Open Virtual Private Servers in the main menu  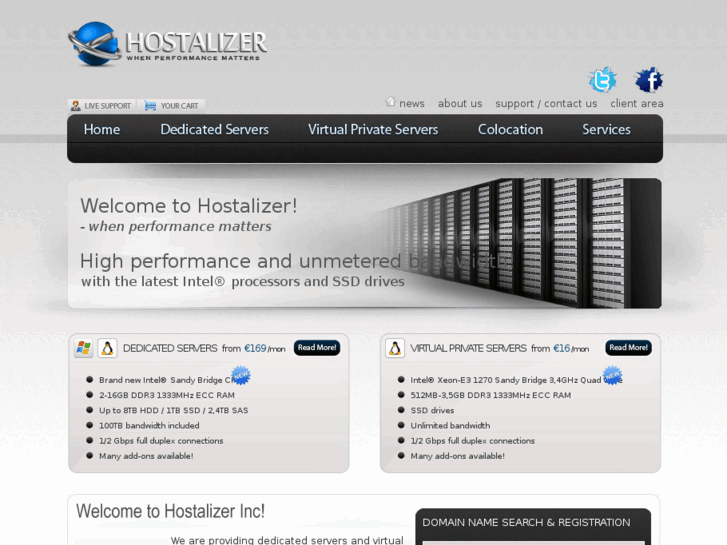(373, 129)
